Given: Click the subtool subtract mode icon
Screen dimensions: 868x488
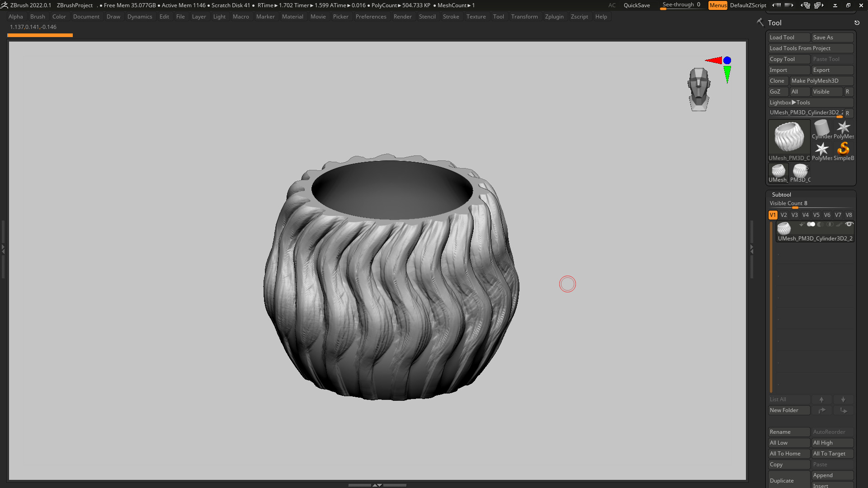Looking at the screenshot, I should (x=821, y=224).
